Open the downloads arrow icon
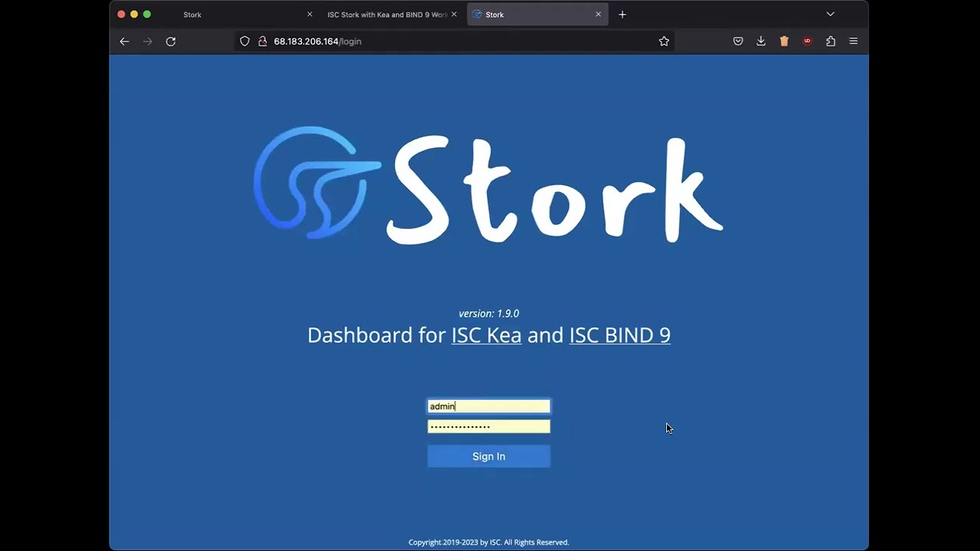Viewport: 980px width, 551px height. point(761,41)
